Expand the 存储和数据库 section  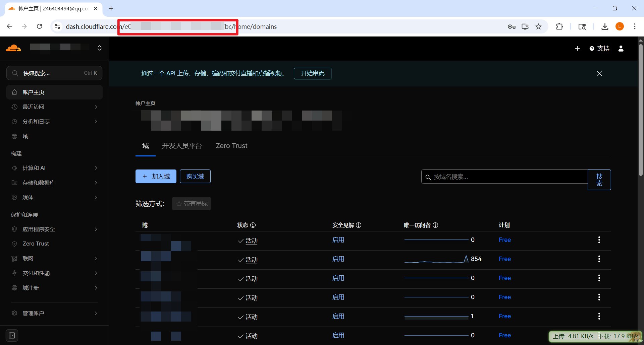[54, 183]
